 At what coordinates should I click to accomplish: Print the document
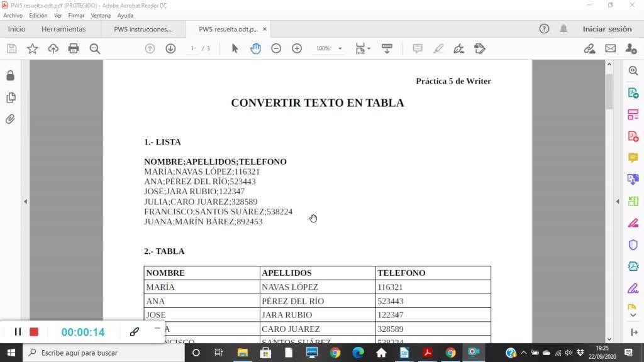[74, 48]
